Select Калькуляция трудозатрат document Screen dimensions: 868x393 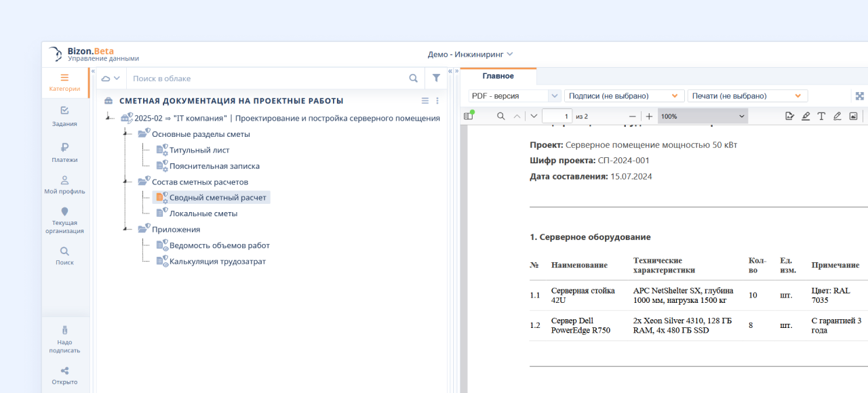(x=218, y=261)
